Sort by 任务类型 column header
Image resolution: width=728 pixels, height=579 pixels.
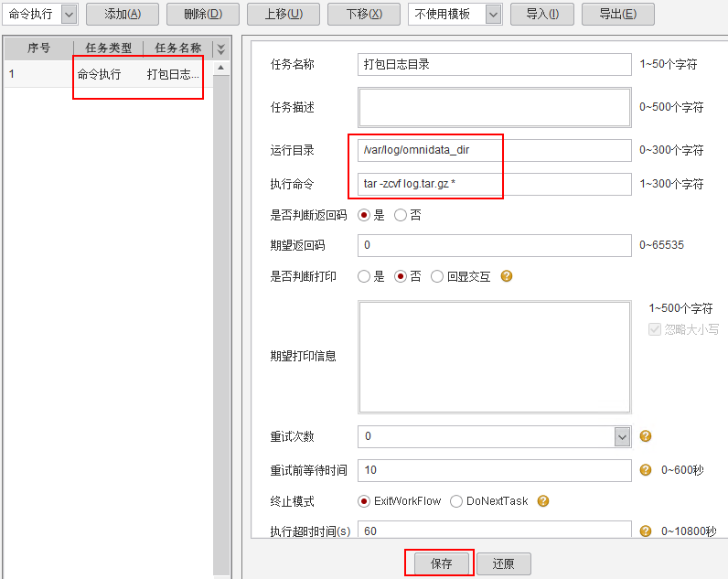[x=108, y=48]
